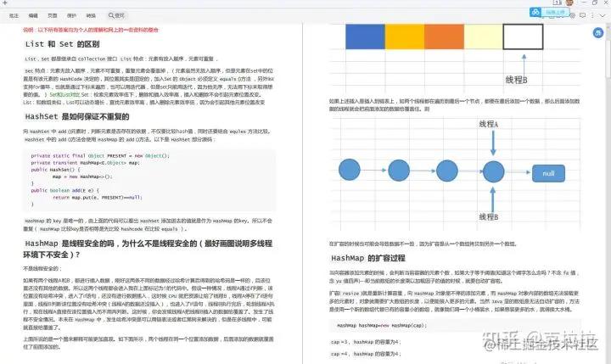Click the heading 'List 和 Set 的区别'
Viewport: 611px width, 364px height.
point(62,44)
